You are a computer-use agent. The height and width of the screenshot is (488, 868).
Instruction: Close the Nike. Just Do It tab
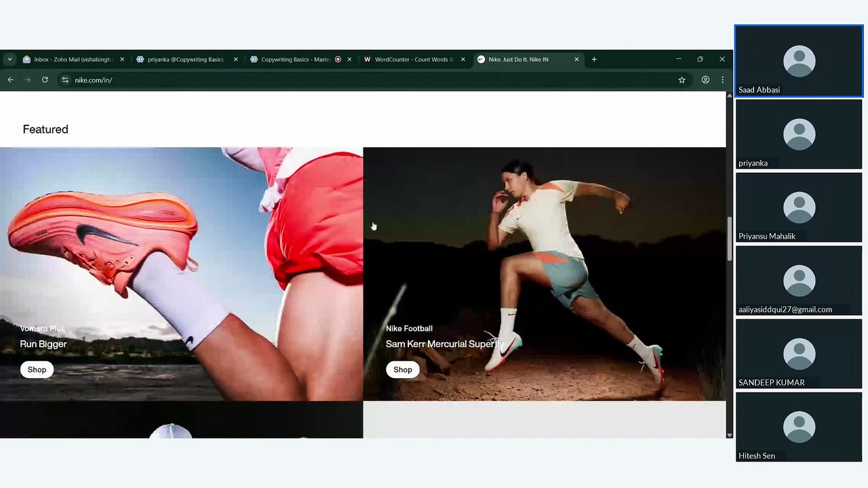[576, 60]
